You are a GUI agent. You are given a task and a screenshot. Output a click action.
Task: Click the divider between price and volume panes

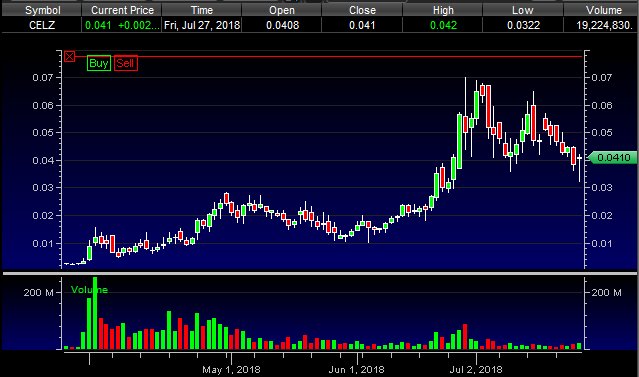pyautogui.click(x=320, y=273)
